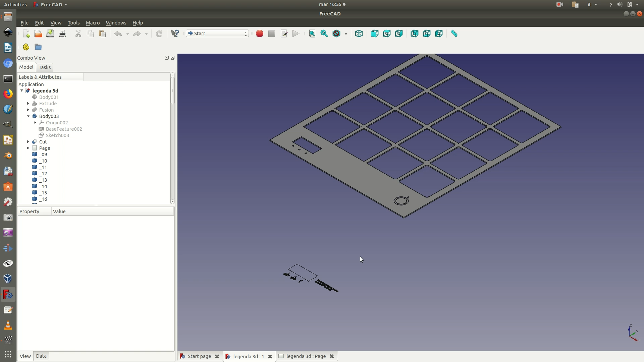The image size is (644, 362).
Task: Collapse the Body003 tree node
Action: click(29, 116)
